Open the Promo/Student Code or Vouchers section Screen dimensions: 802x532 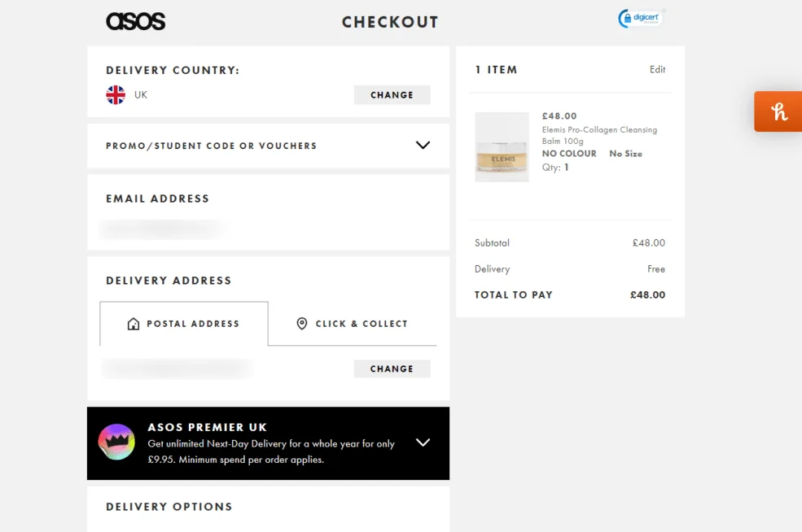(x=212, y=146)
